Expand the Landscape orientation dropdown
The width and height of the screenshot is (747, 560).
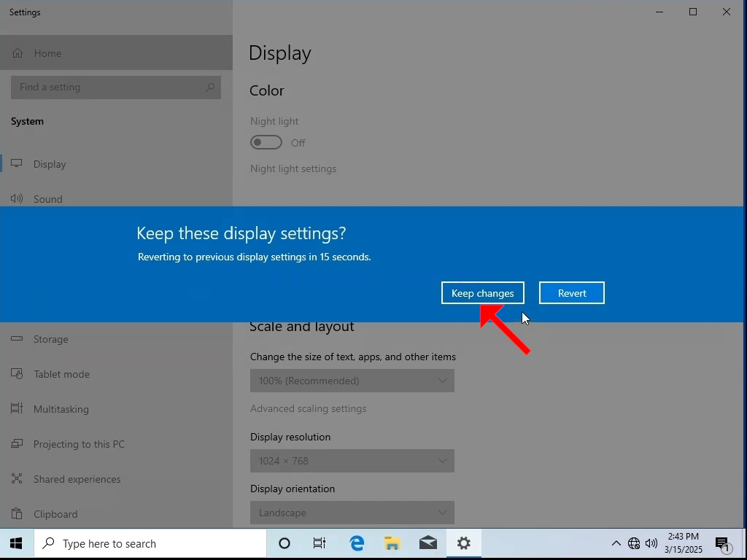tap(352, 513)
